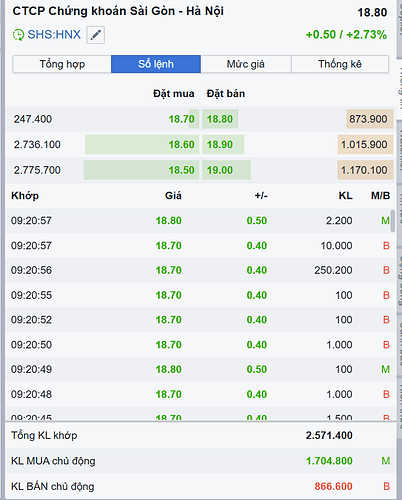This screenshot has width=402, height=500.
Task: Click the M/B column header
Action: coord(380,196)
